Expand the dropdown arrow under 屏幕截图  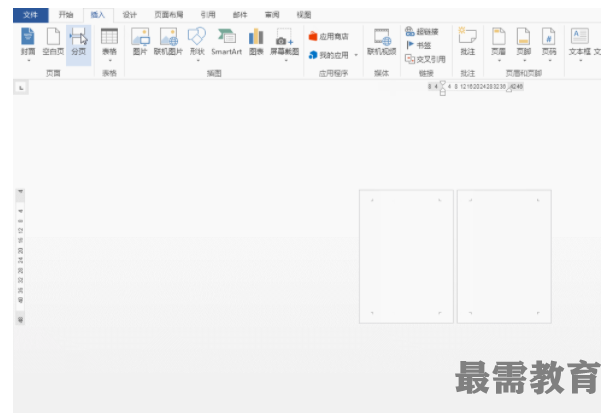pyautogui.click(x=286, y=61)
